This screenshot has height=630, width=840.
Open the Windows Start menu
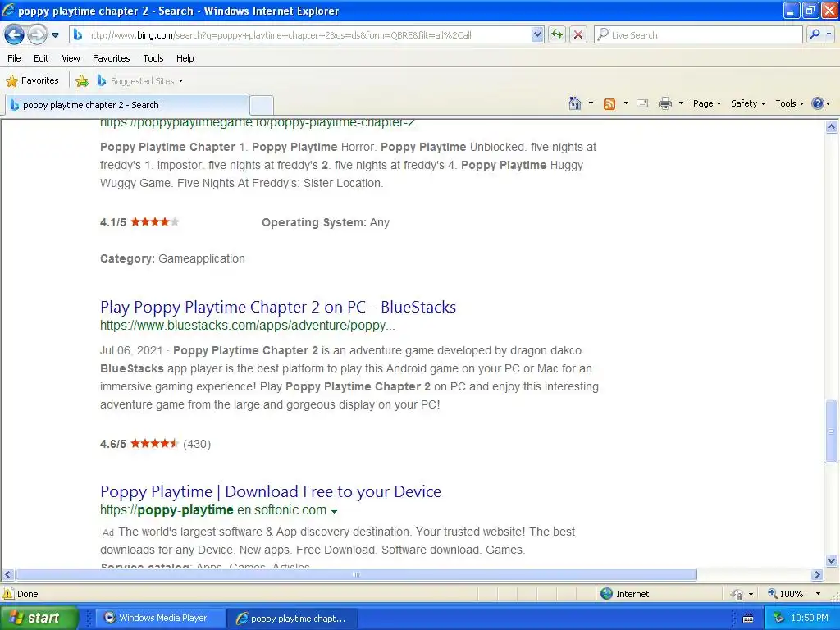pos(39,618)
